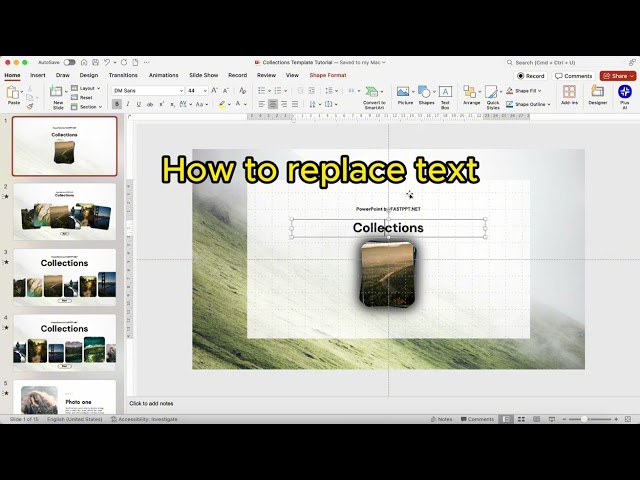Click the Undo arrow icon
Screen dimensions: 640x480
coord(107,62)
